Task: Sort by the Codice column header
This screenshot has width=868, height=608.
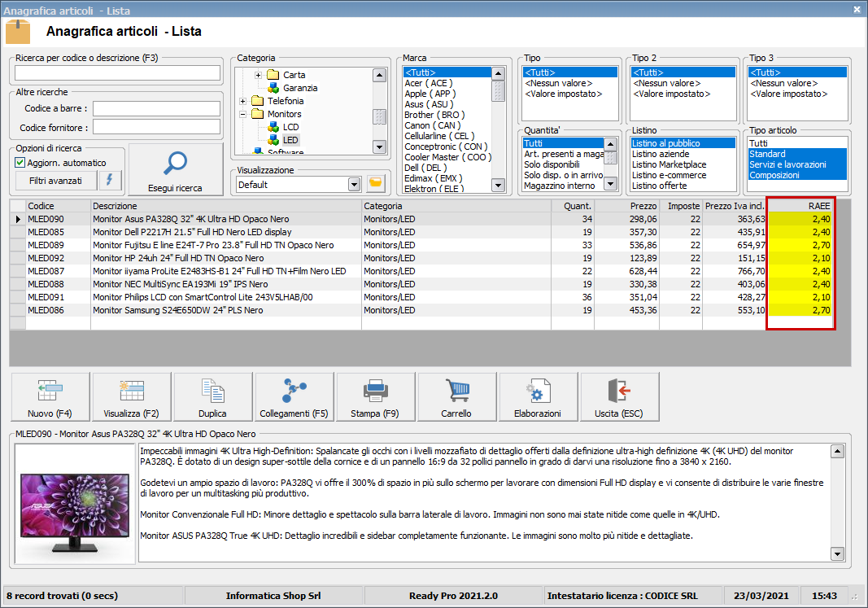Action: point(58,206)
